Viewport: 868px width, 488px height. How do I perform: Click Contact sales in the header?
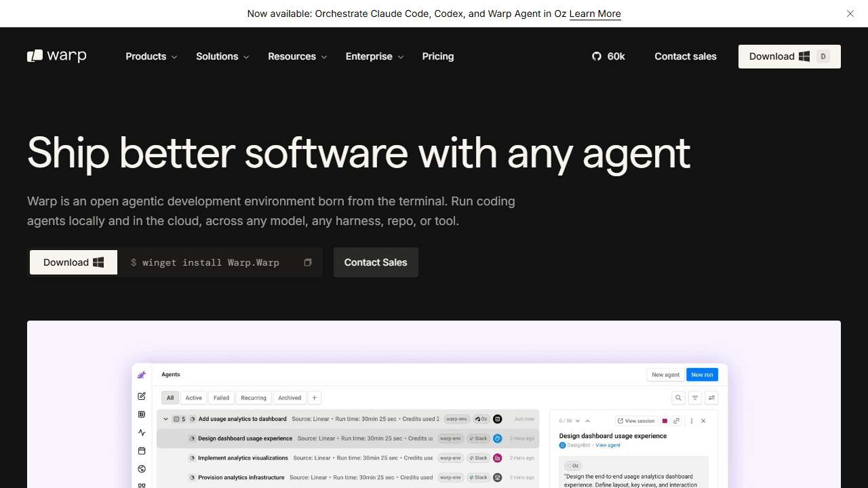point(686,56)
